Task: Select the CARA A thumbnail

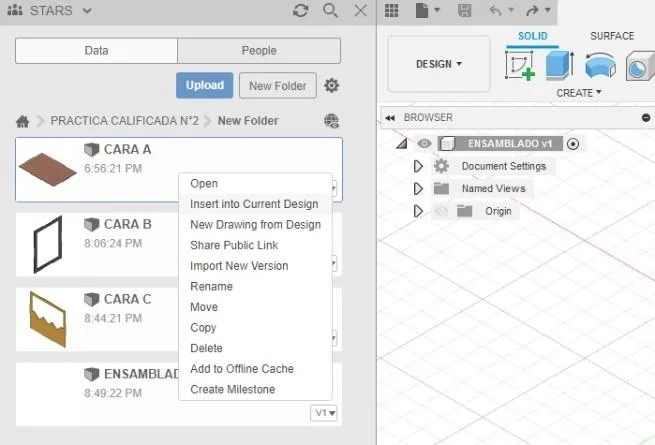Action: (48, 169)
